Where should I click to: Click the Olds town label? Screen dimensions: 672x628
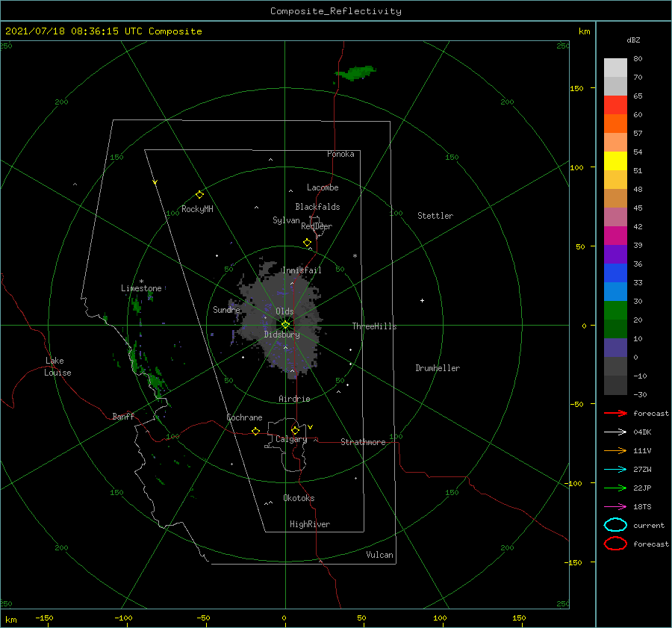pyautogui.click(x=284, y=311)
